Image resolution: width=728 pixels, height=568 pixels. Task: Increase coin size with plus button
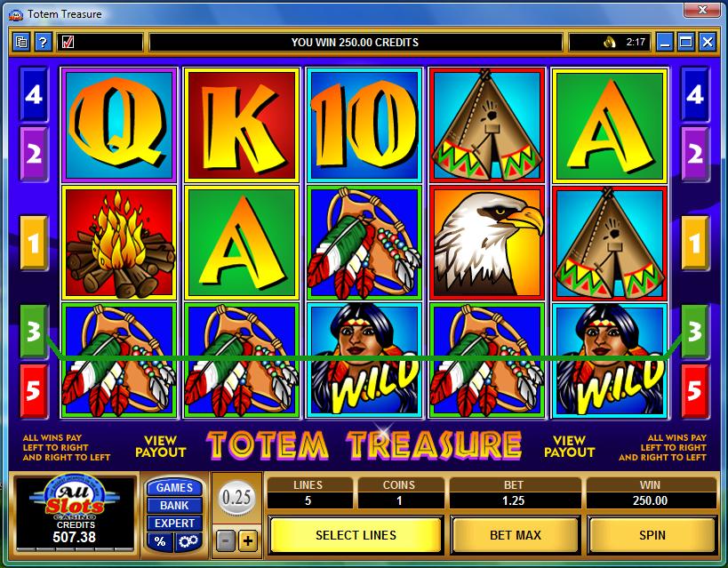click(x=248, y=540)
